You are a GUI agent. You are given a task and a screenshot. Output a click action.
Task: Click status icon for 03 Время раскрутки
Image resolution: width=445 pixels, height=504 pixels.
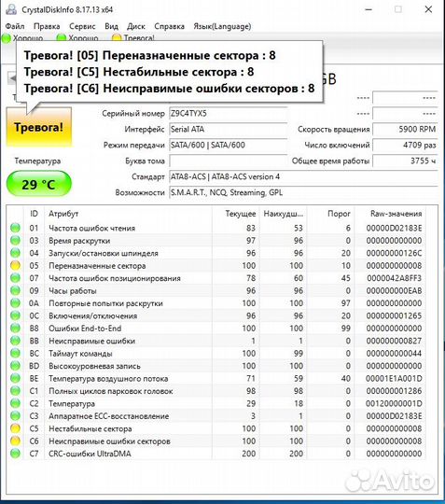point(15,241)
